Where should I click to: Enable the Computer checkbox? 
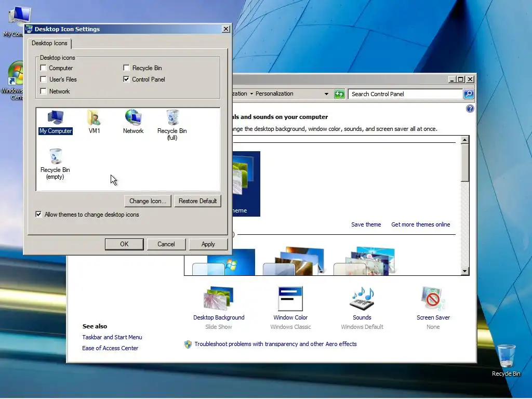43,68
